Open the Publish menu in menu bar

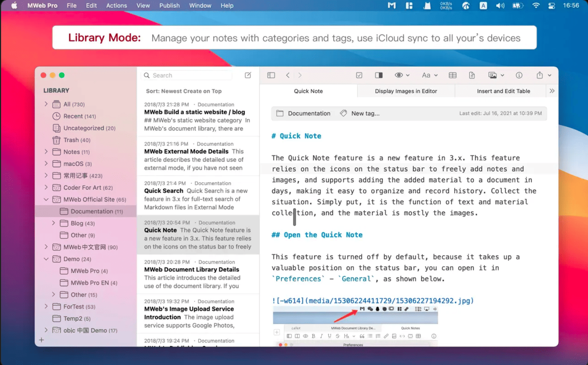(170, 6)
